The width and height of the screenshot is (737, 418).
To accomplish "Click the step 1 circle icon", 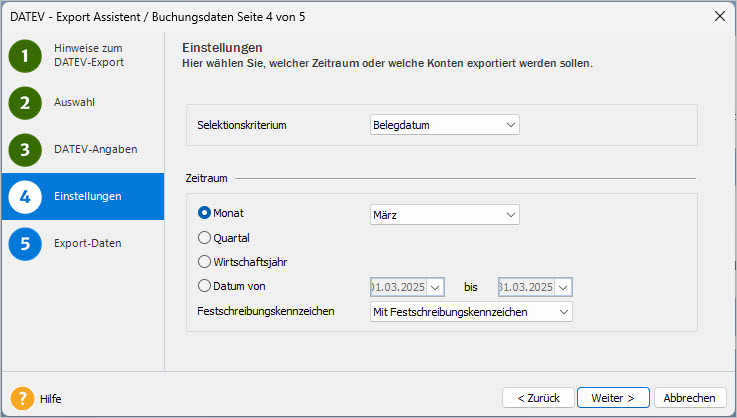I will 25,56.
